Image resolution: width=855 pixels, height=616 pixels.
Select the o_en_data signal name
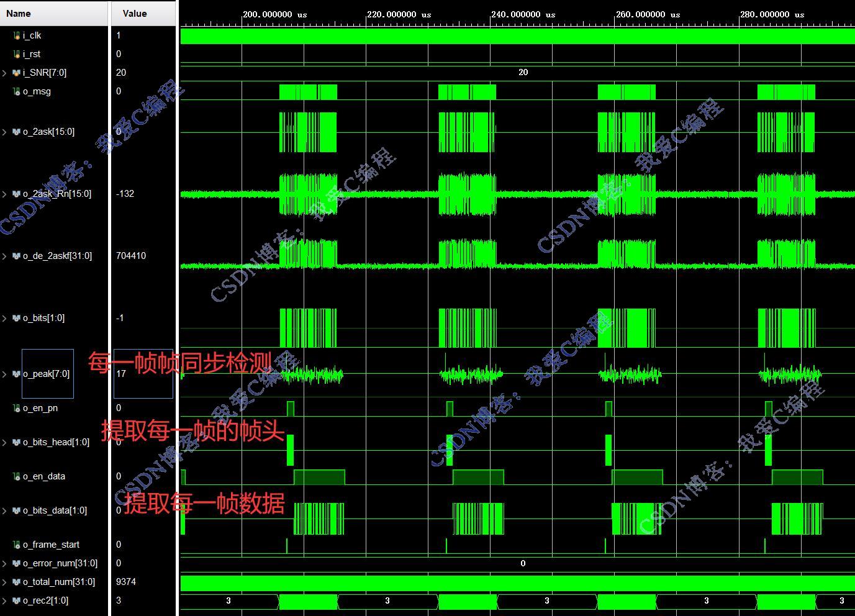44,476
